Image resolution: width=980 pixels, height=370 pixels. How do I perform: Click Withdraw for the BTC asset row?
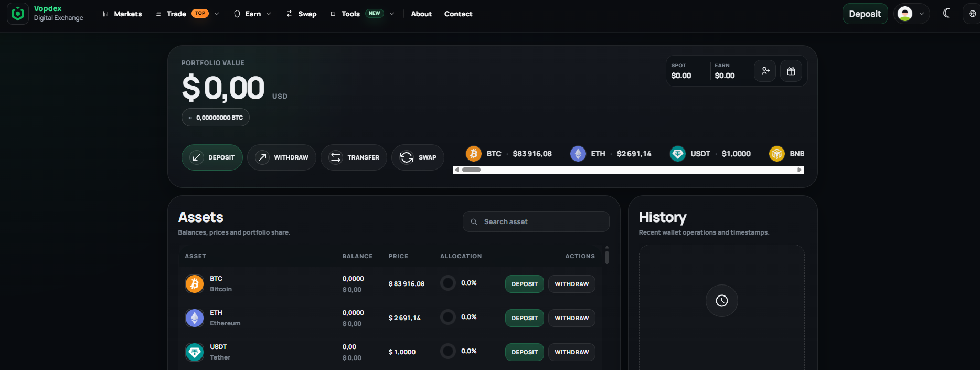[x=572, y=284]
